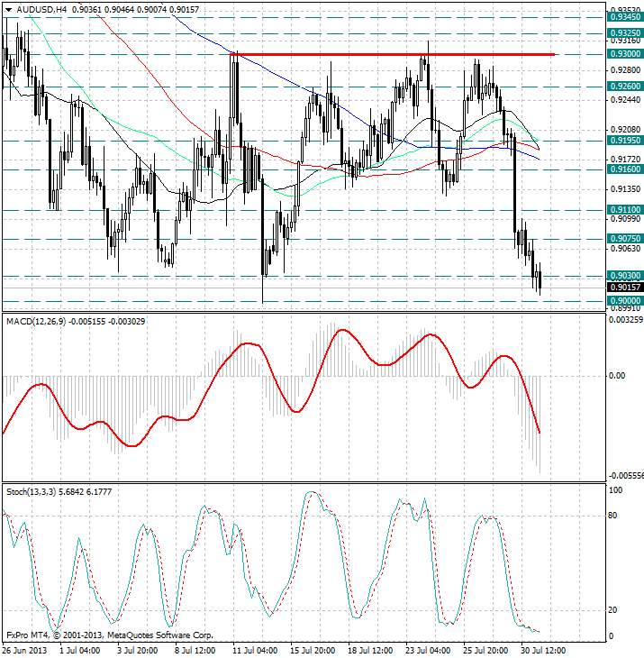Click the 0.91600 price level label
Viewport: 644px width, 658px height.
coord(625,169)
